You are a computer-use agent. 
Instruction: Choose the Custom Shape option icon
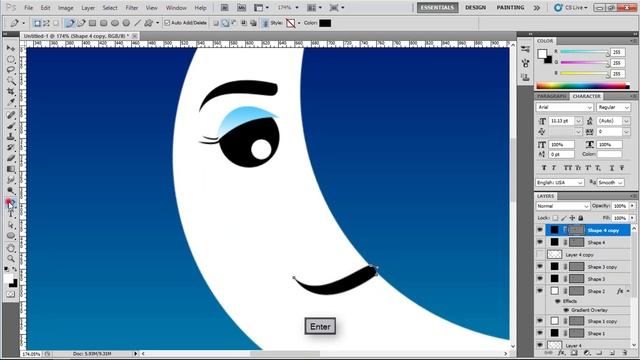pyautogui.click(x=148, y=23)
